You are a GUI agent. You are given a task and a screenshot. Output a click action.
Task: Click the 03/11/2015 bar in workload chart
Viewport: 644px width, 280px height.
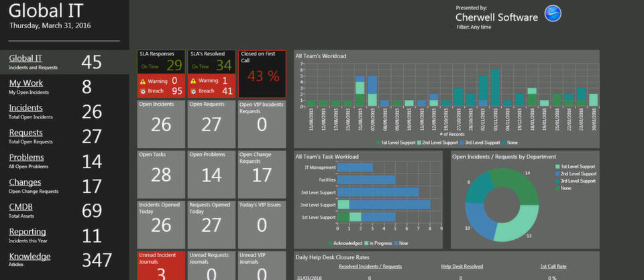click(x=495, y=88)
